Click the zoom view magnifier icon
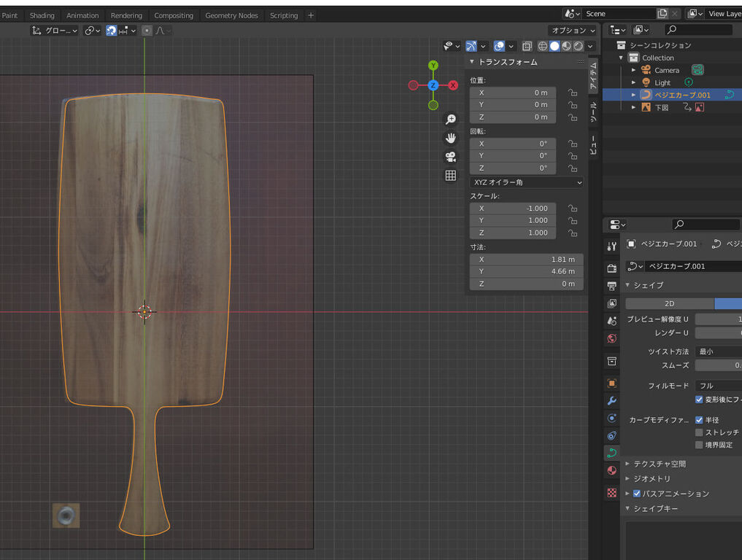The height and width of the screenshot is (560, 742). click(451, 119)
